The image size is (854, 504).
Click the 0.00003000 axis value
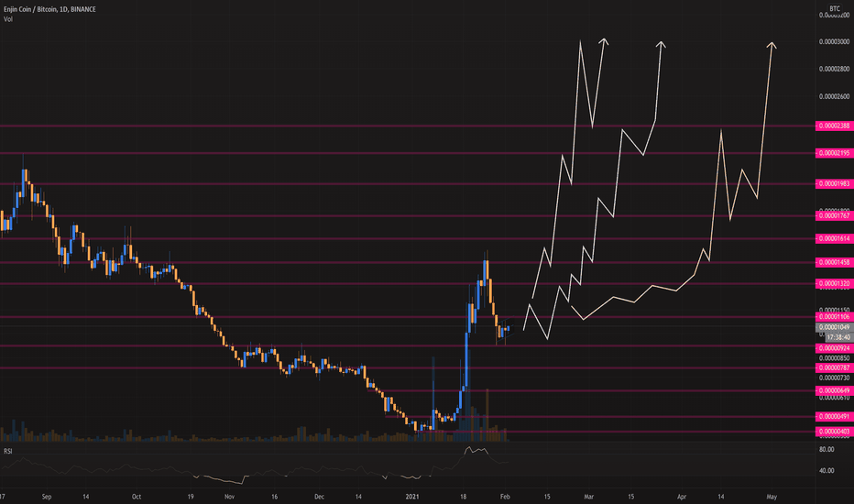click(x=834, y=42)
